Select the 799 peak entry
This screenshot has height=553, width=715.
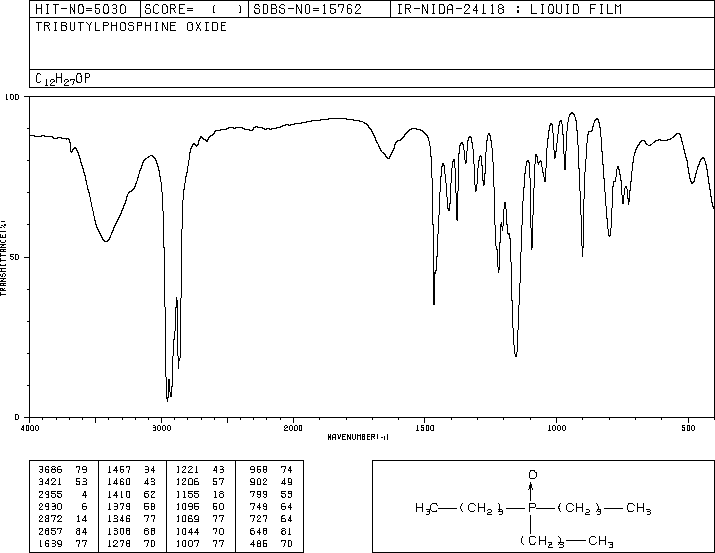pyautogui.click(x=259, y=494)
